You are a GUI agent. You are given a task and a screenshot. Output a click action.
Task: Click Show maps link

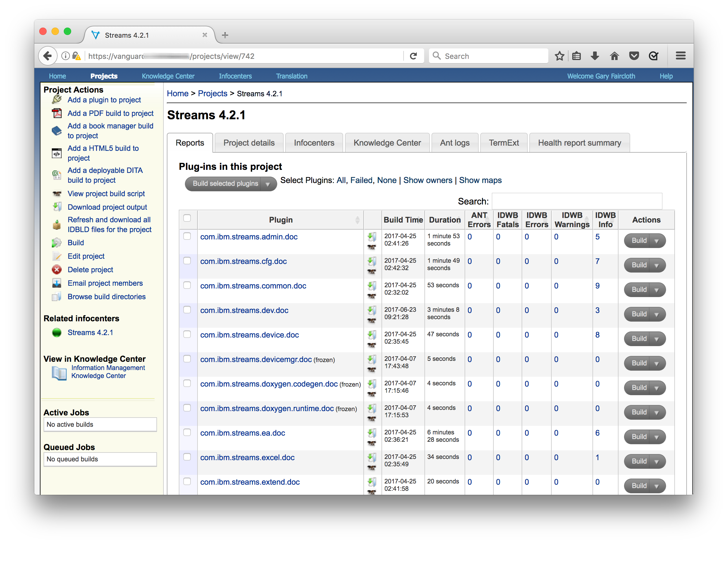[x=480, y=180]
